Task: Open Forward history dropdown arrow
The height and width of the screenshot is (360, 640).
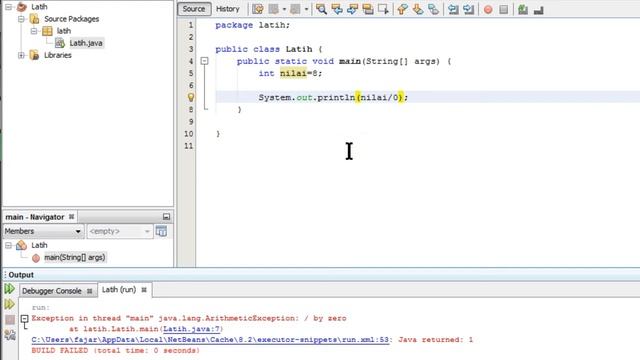Action: (x=306, y=9)
